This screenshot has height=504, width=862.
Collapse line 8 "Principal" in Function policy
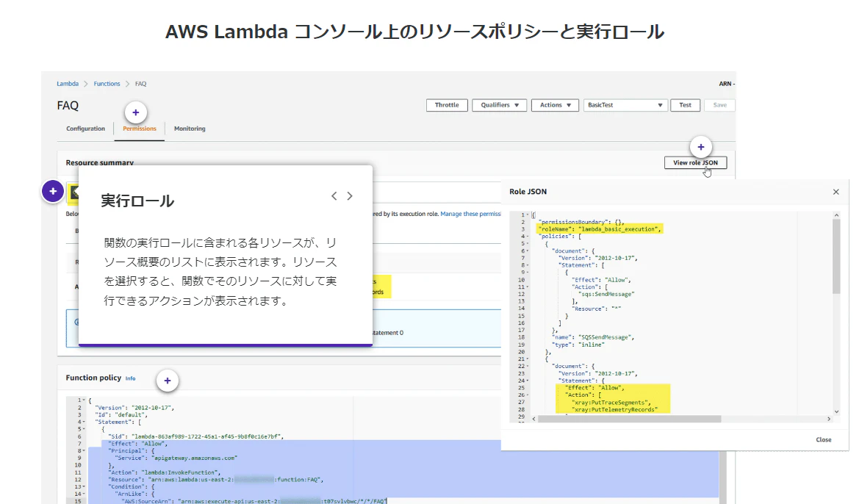(84, 450)
